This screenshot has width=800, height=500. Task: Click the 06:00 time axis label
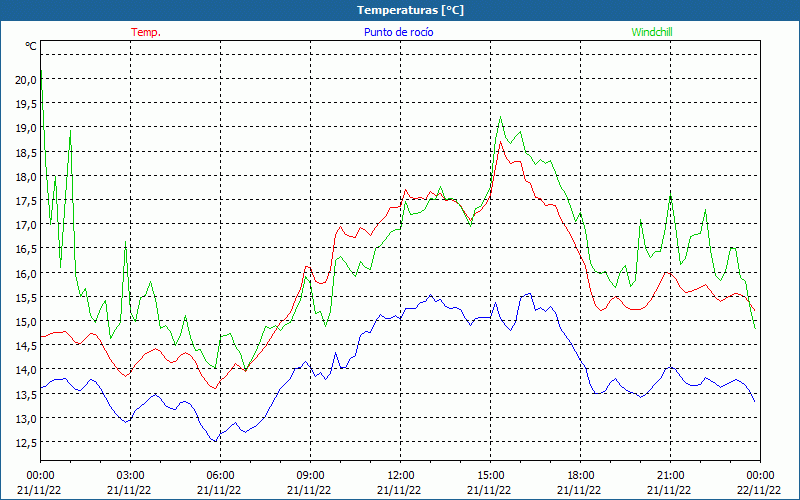(x=220, y=476)
